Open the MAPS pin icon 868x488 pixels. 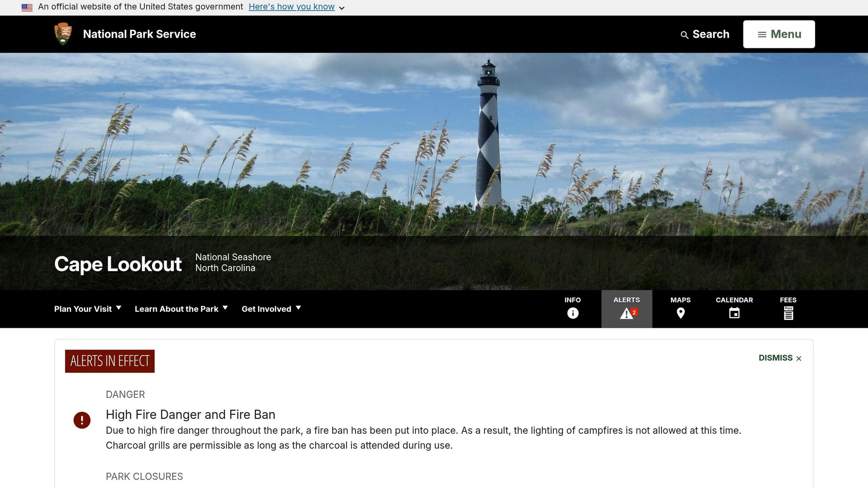point(681,313)
